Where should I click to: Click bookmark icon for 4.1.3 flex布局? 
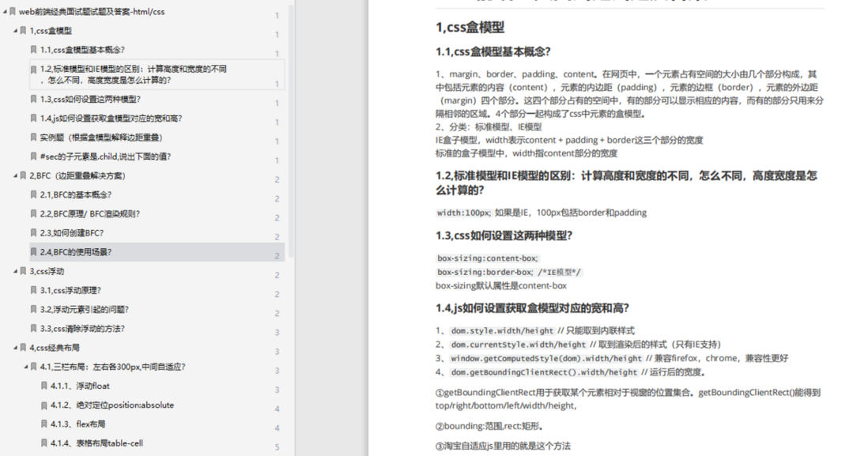click(45, 424)
